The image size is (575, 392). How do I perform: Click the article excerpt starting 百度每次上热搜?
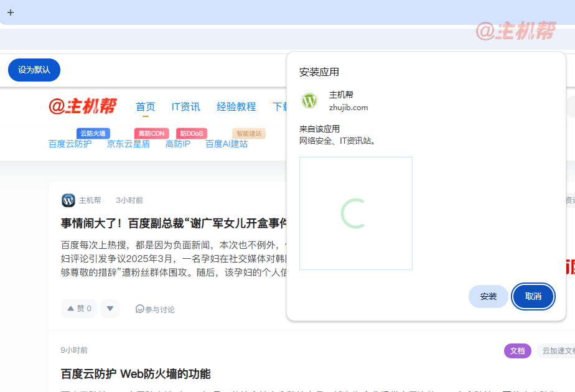174,258
